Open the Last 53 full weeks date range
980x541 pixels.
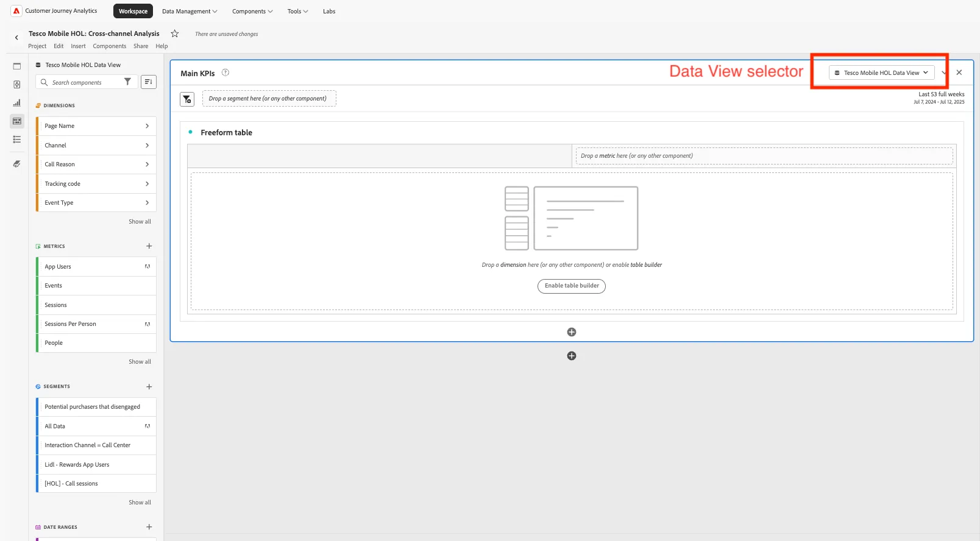click(x=939, y=97)
